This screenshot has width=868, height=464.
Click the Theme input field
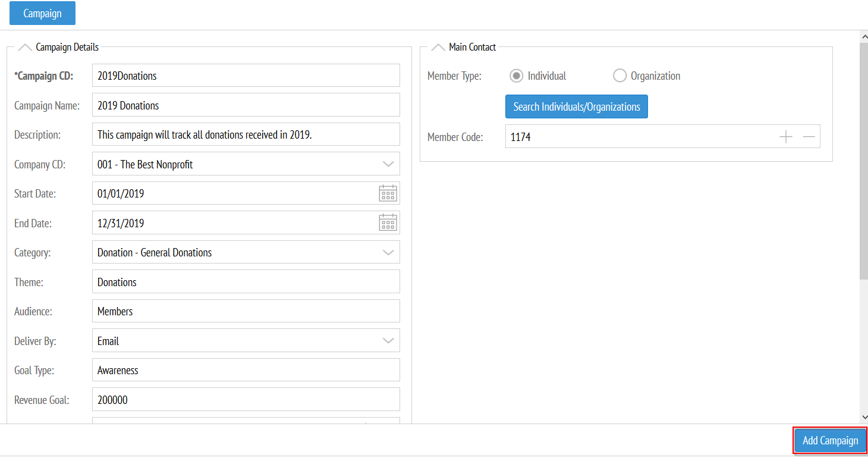[246, 282]
